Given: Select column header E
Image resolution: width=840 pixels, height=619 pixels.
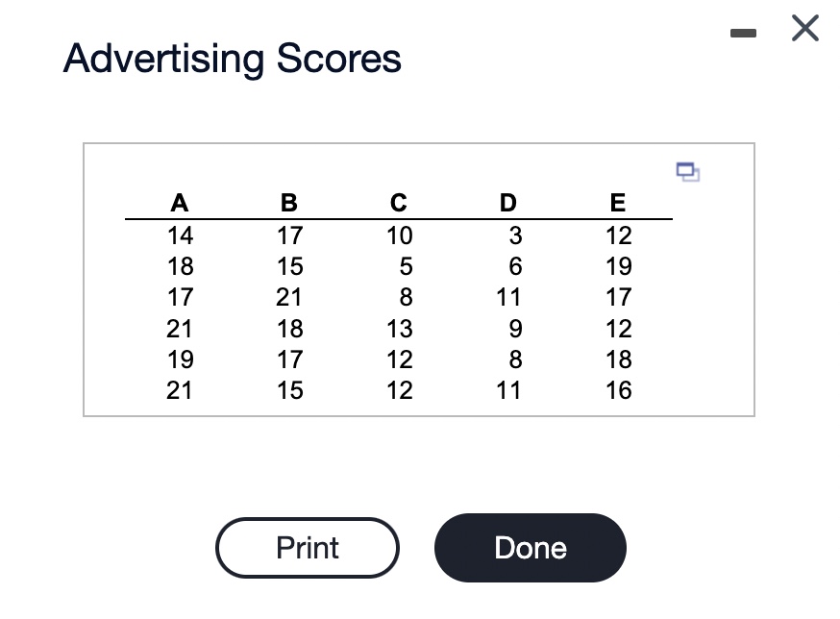Looking at the screenshot, I should [x=616, y=203].
